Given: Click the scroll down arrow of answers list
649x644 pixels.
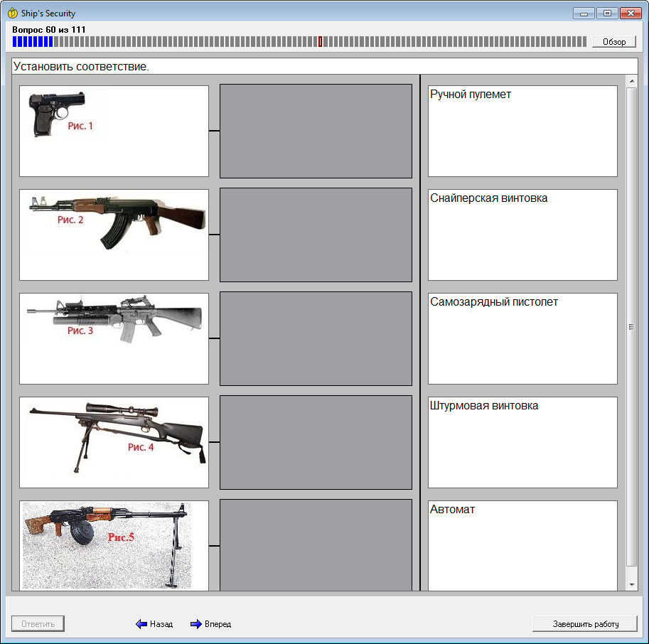Looking at the screenshot, I should 631,584.
